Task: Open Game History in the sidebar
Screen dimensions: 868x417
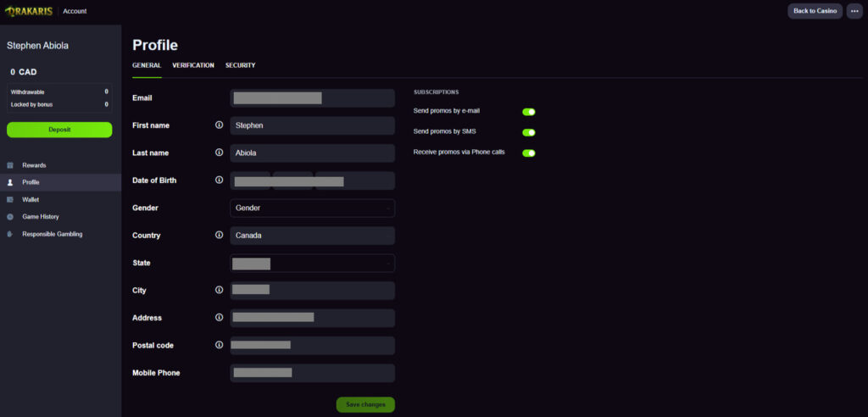Action: point(60,217)
